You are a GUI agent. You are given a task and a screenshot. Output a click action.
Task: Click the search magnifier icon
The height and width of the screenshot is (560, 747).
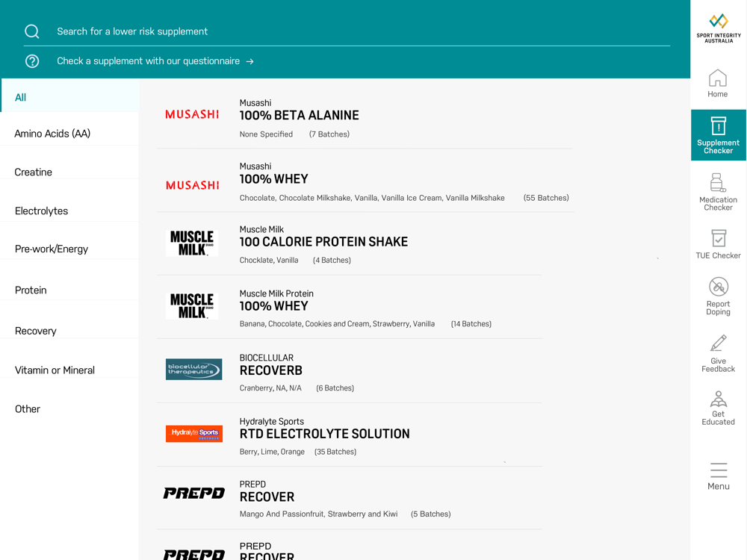(x=32, y=31)
